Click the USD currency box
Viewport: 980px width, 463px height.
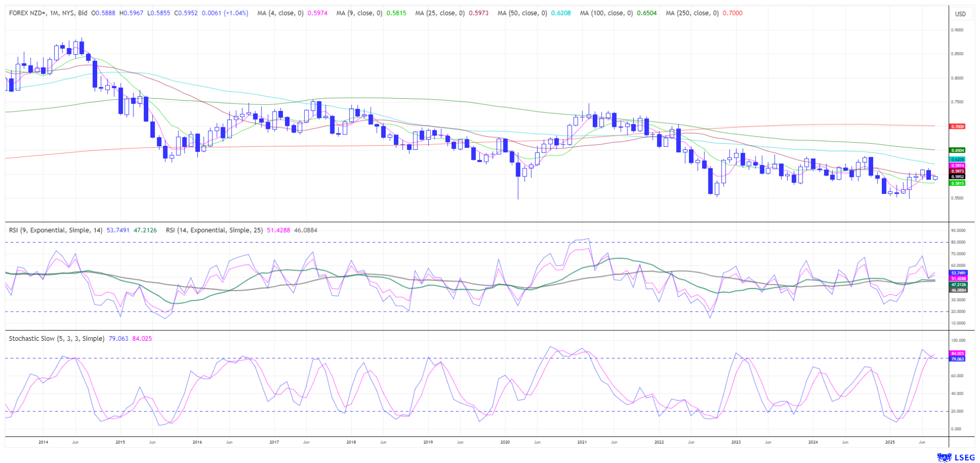tap(960, 14)
